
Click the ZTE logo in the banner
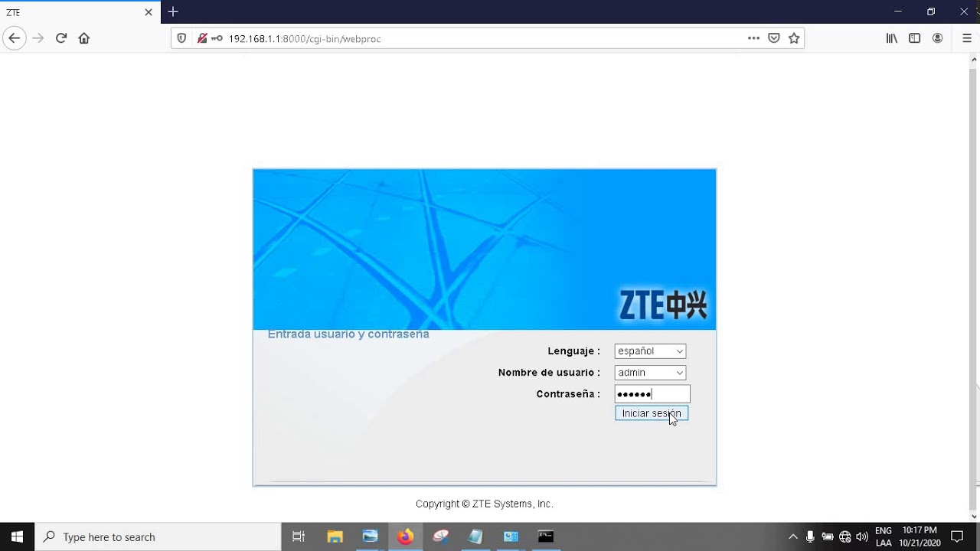pos(663,305)
